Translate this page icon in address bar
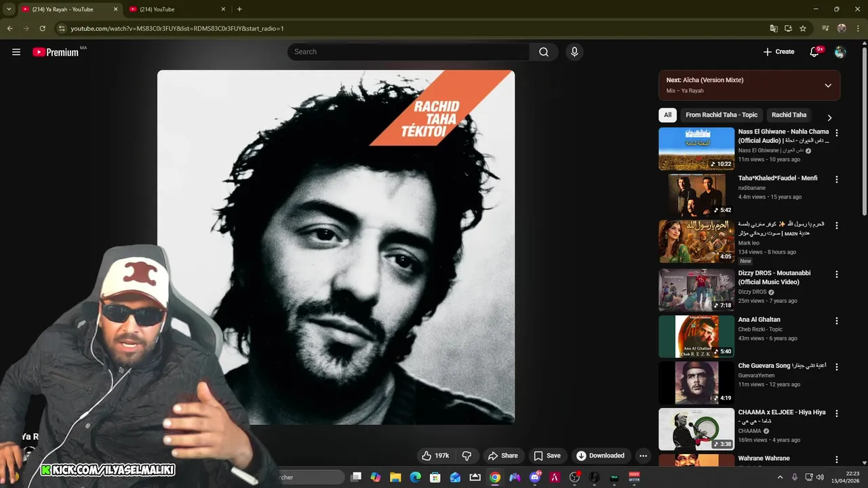 click(x=774, y=28)
